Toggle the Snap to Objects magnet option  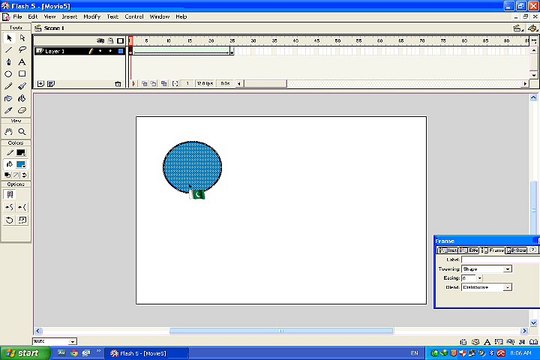[x=10, y=195]
